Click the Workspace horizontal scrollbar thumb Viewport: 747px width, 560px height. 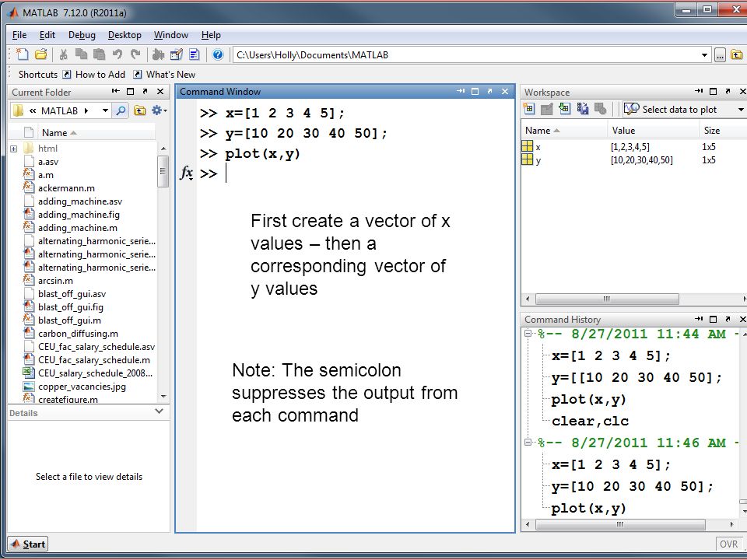coord(607,299)
